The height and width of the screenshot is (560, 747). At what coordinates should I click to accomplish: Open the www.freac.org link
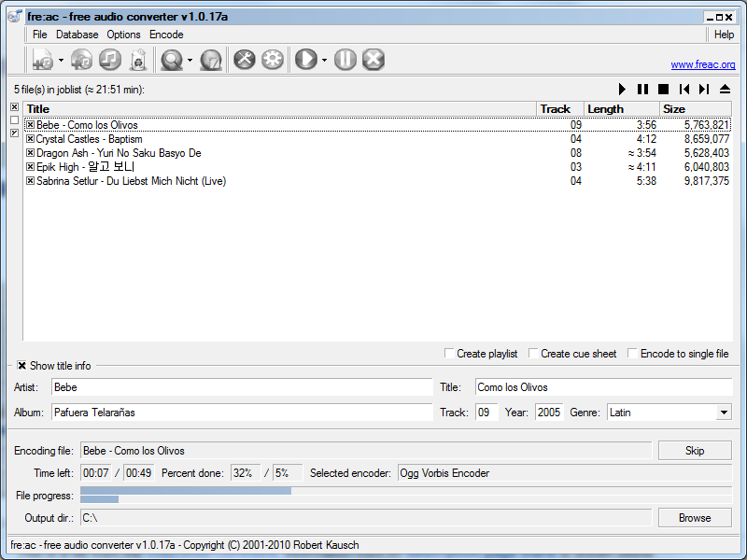[x=703, y=64]
